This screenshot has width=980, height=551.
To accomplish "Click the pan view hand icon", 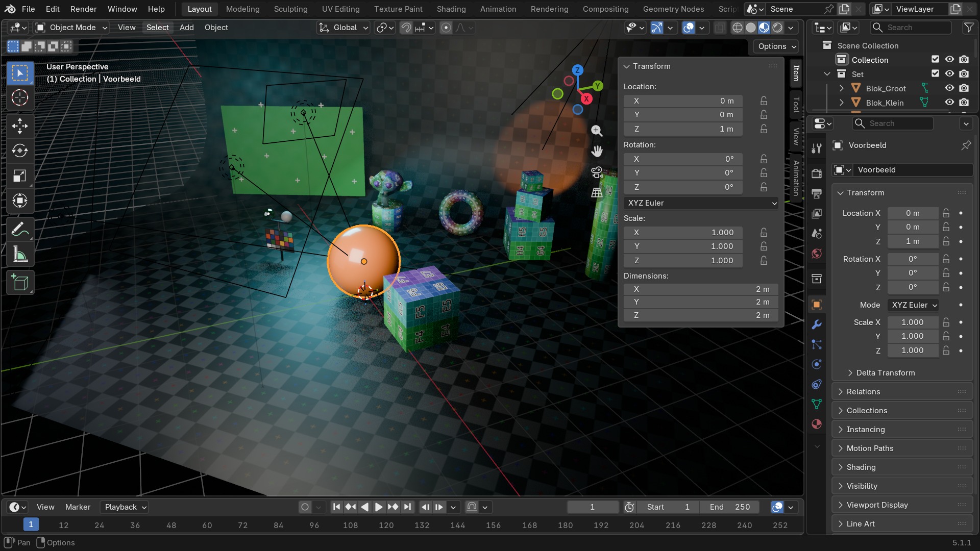I will point(597,152).
